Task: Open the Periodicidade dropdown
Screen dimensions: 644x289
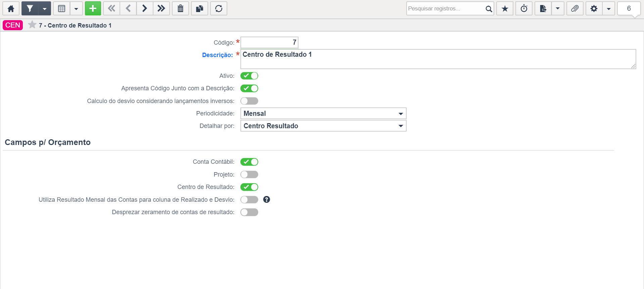Action: point(323,113)
